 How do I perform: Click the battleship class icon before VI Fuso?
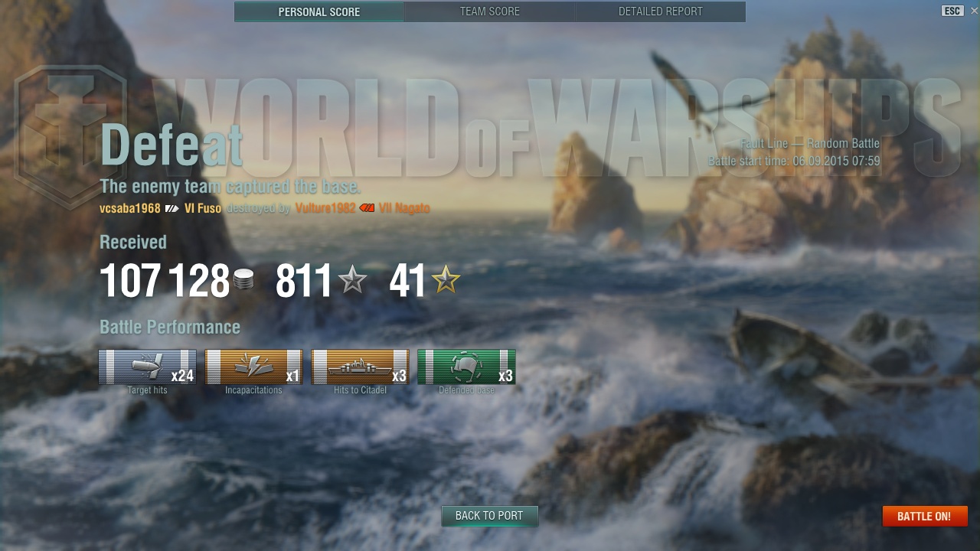172,208
